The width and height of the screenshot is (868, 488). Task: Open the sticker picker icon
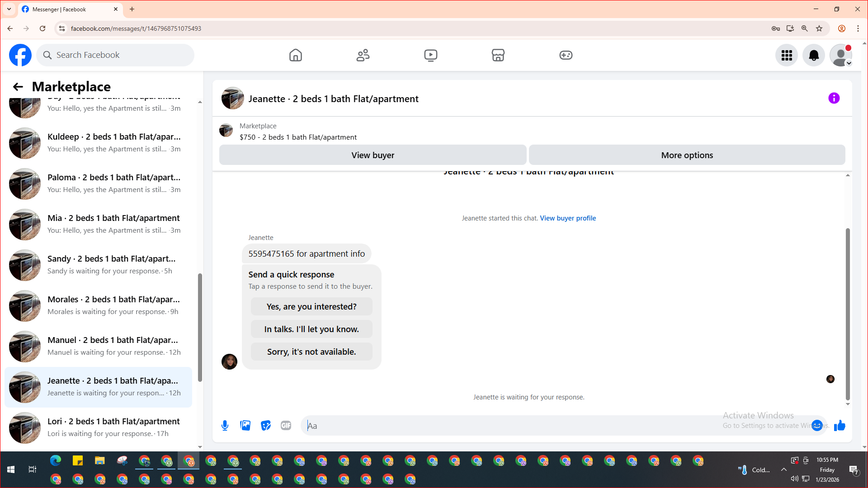[266, 425]
